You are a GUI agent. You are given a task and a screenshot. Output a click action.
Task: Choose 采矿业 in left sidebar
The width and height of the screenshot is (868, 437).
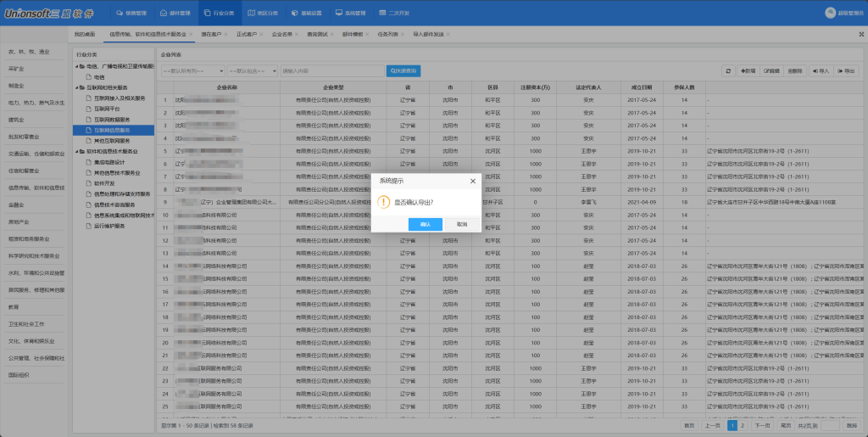16,69
